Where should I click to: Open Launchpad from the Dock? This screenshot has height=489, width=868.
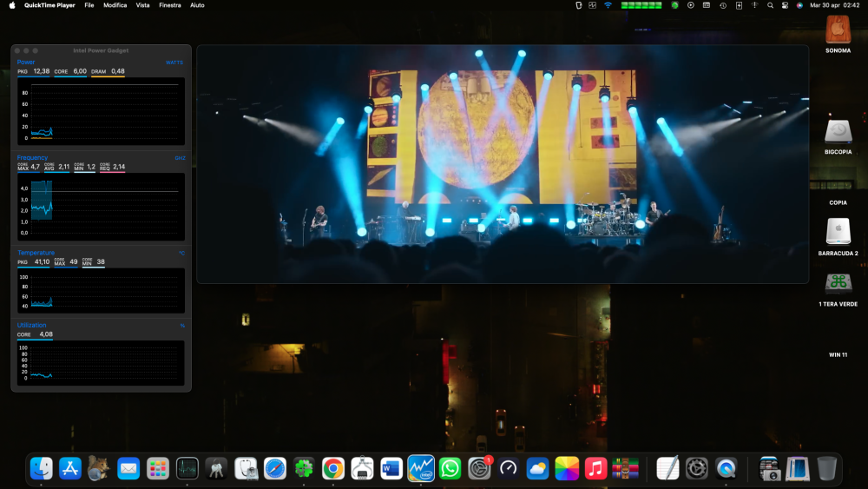point(158,468)
